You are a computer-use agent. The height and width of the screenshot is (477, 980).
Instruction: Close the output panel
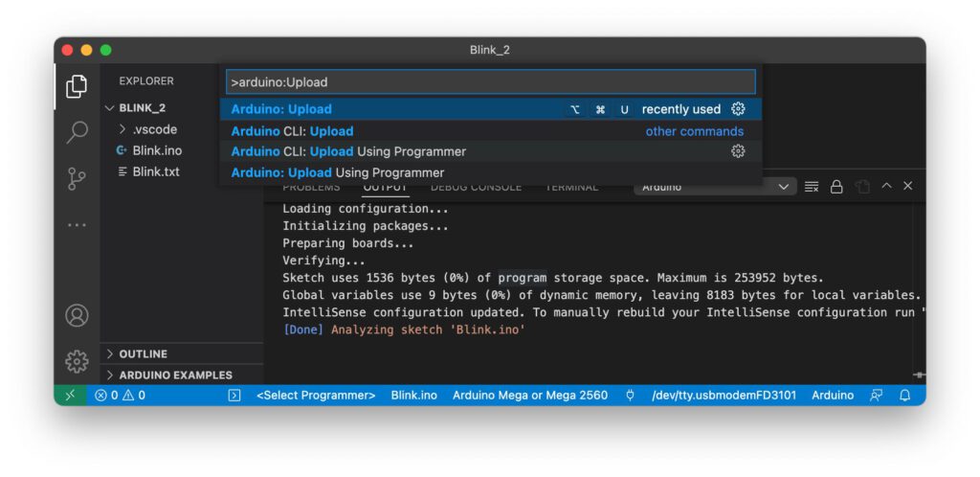pyautogui.click(x=908, y=186)
